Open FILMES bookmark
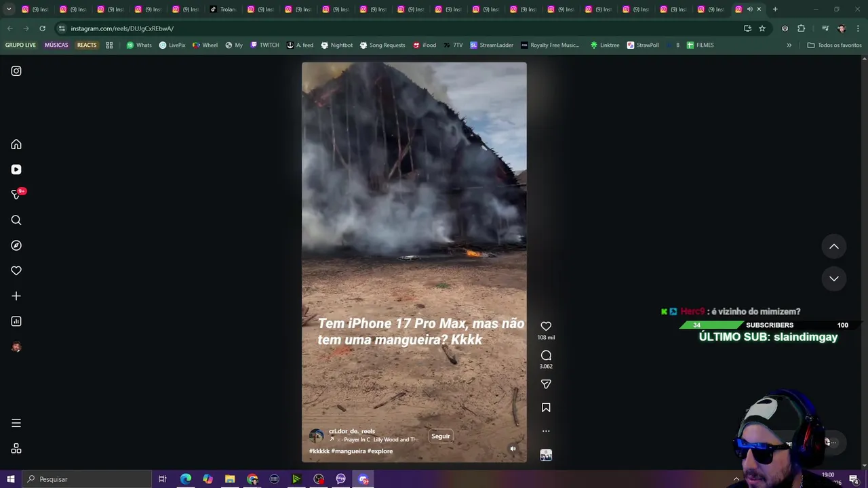This screenshot has height=488, width=868. point(700,45)
